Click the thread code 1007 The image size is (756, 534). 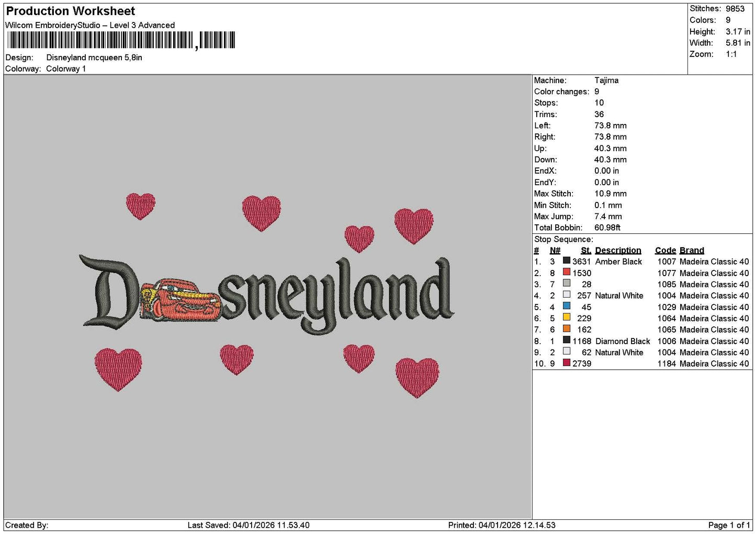(667, 262)
